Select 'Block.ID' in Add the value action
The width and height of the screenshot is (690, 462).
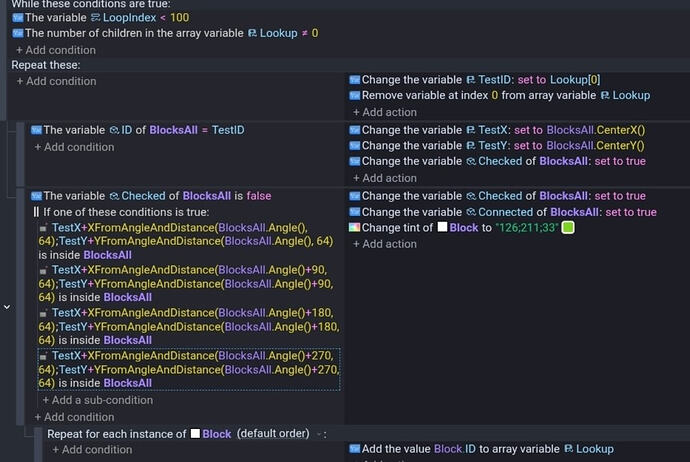point(455,449)
